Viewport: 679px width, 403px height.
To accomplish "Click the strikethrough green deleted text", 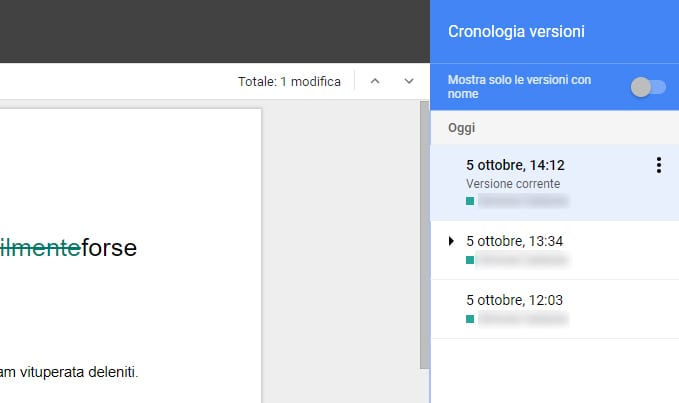I will coord(40,247).
